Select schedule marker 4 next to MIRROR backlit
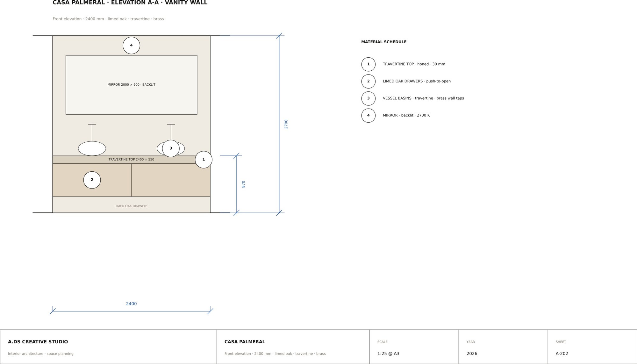 [369, 115]
